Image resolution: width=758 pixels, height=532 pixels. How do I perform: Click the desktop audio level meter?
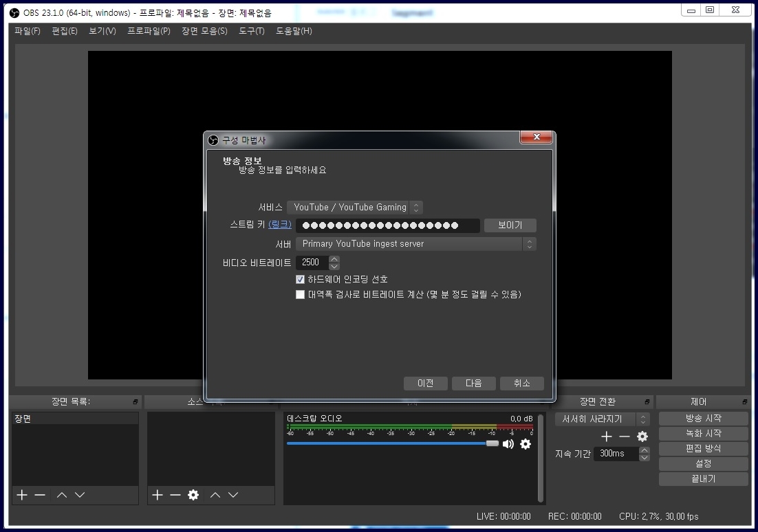410,427
